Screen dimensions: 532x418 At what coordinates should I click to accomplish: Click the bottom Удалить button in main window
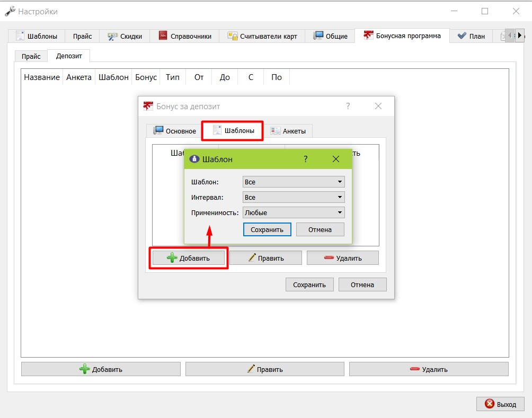[x=429, y=369]
